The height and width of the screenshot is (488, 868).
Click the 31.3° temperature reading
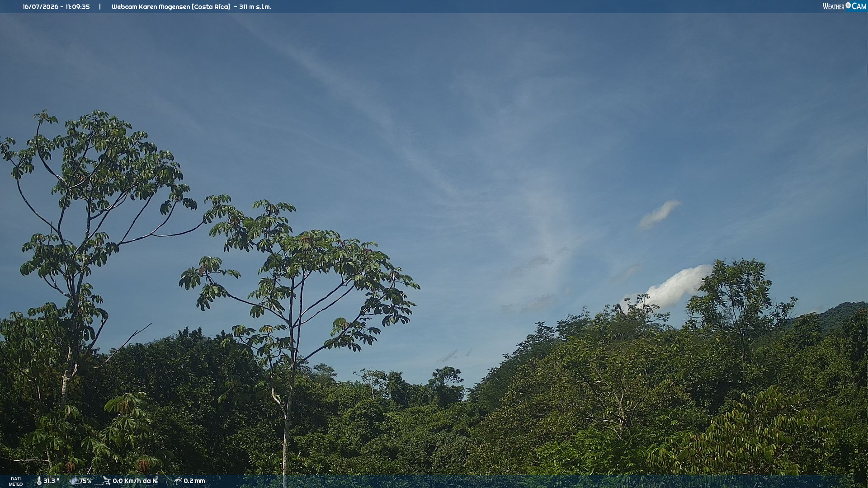(51, 481)
